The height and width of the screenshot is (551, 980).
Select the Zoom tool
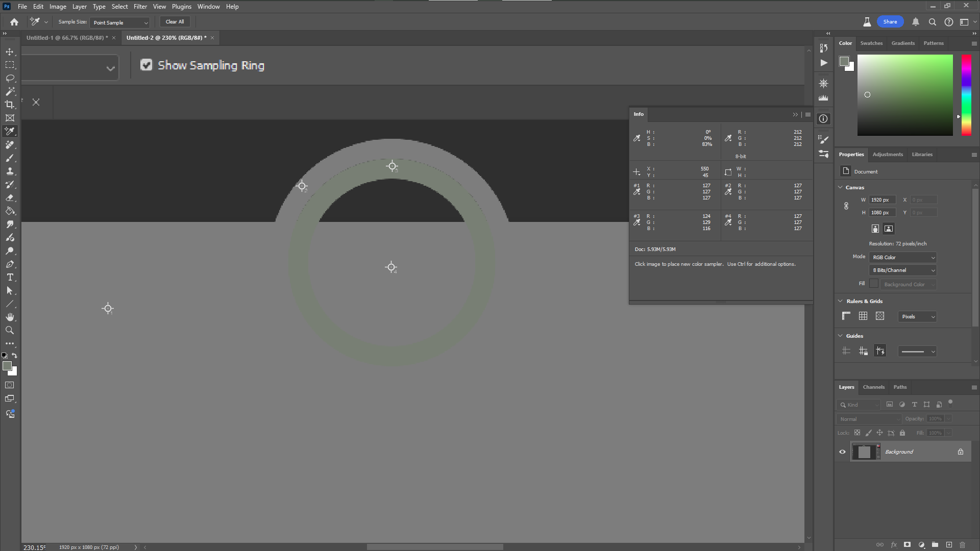click(10, 330)
